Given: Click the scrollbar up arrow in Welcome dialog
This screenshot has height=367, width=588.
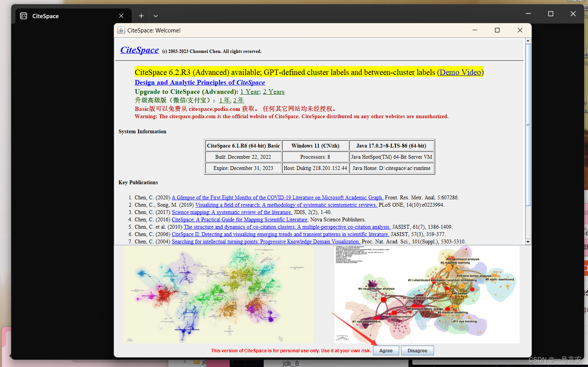Looking at the screenshot, I should tap(528, 41).
